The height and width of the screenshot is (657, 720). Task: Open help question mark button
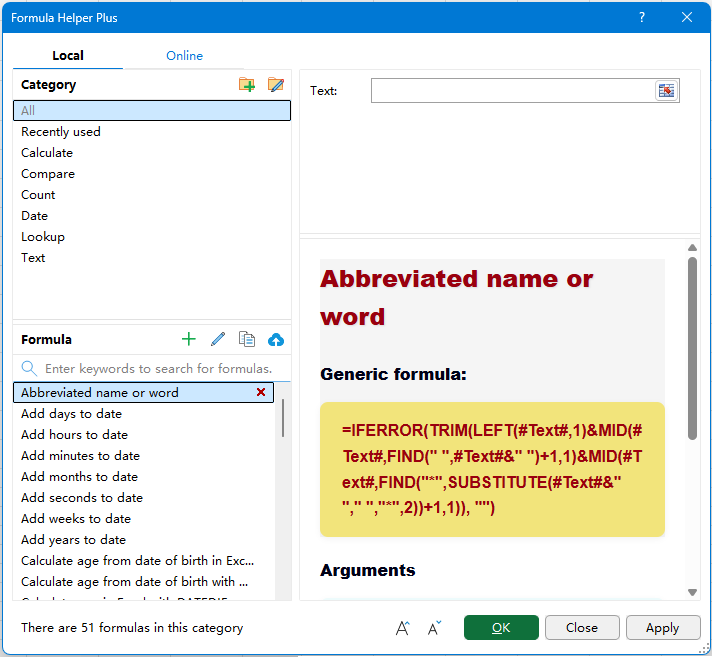[642, 17]
